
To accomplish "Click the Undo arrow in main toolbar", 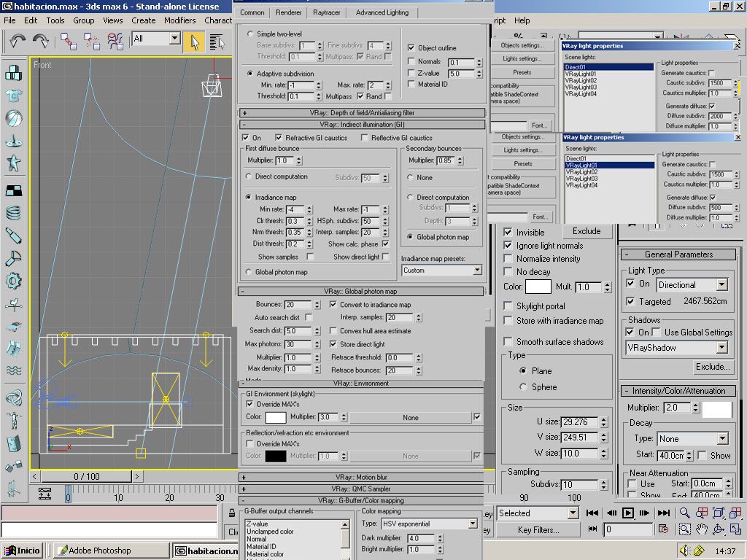I will click(18, 42).
